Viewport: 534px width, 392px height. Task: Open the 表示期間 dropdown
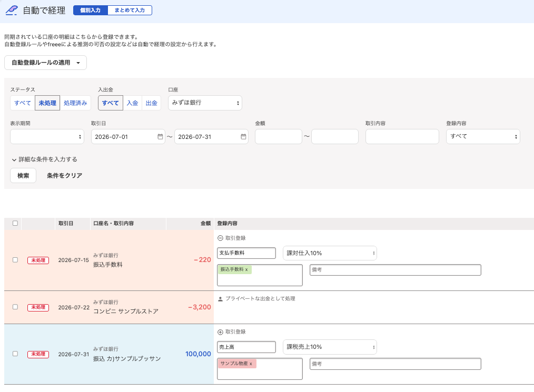pyautogui.click(x=47, y=136)
